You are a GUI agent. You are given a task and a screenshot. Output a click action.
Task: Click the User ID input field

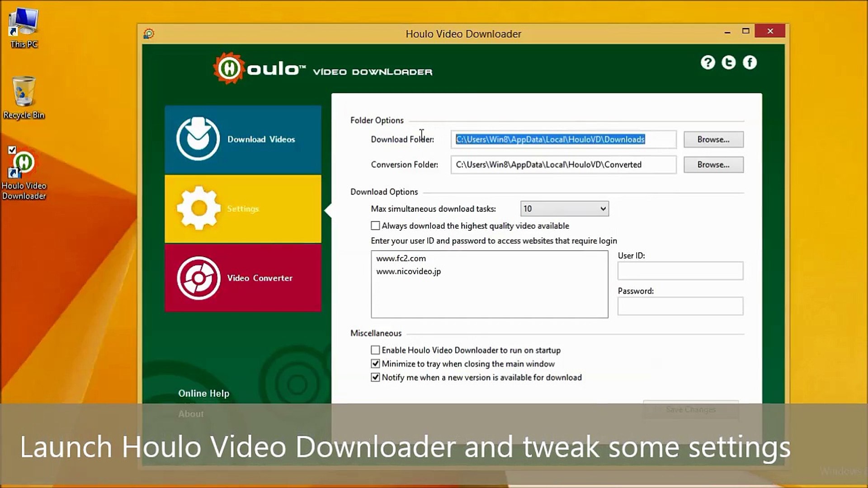[680, 270]
